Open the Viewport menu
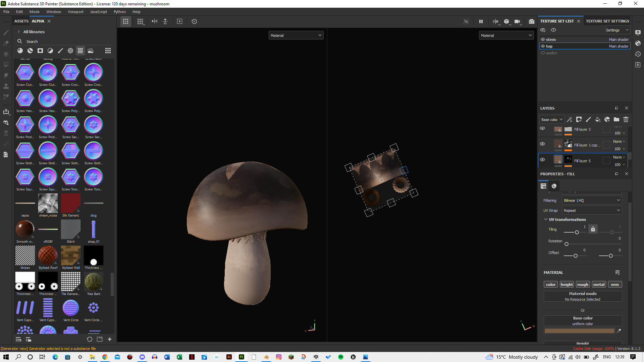644x362 pixels. coord(75,12)
